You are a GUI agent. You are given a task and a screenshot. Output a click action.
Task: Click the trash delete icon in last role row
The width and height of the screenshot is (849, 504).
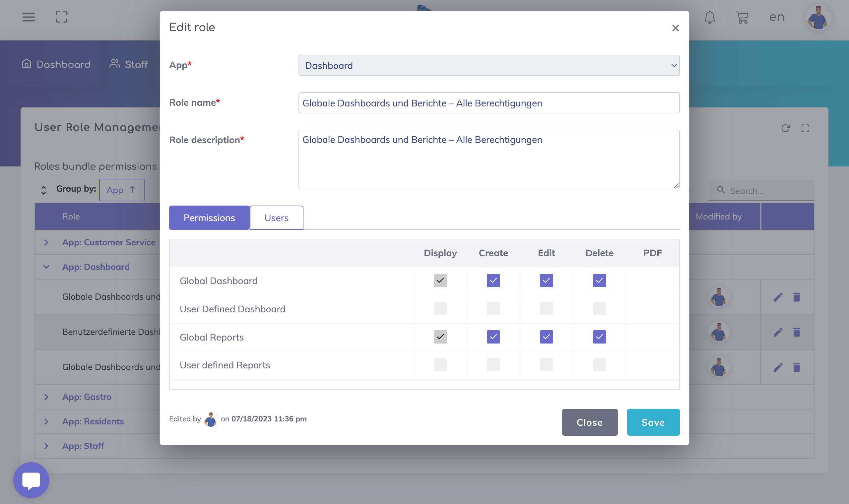point(796,367)
